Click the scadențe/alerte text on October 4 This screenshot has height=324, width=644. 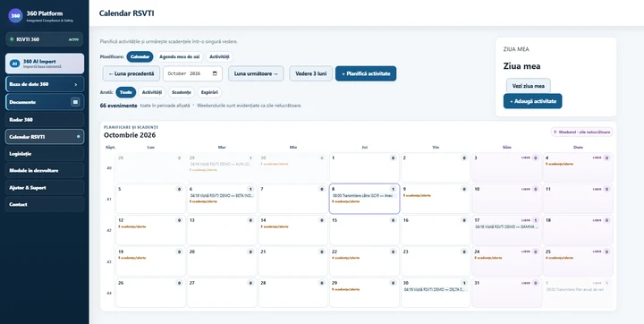coord(559,164)
